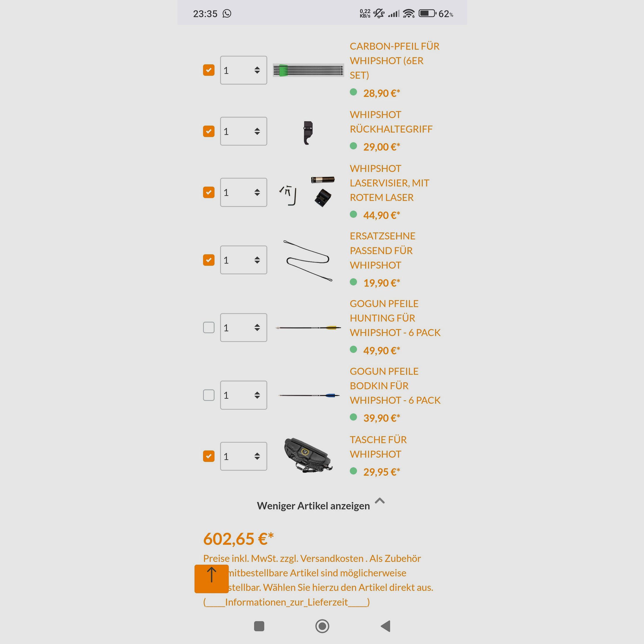Tap the recent apps square button
The width and height of the screenshot is (644, 644).
259,626
